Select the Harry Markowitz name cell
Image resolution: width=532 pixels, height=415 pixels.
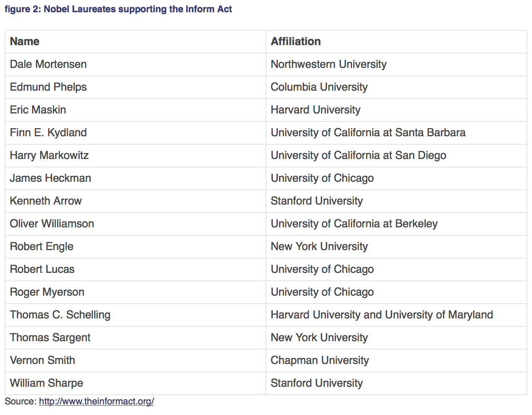coord(49,155)
